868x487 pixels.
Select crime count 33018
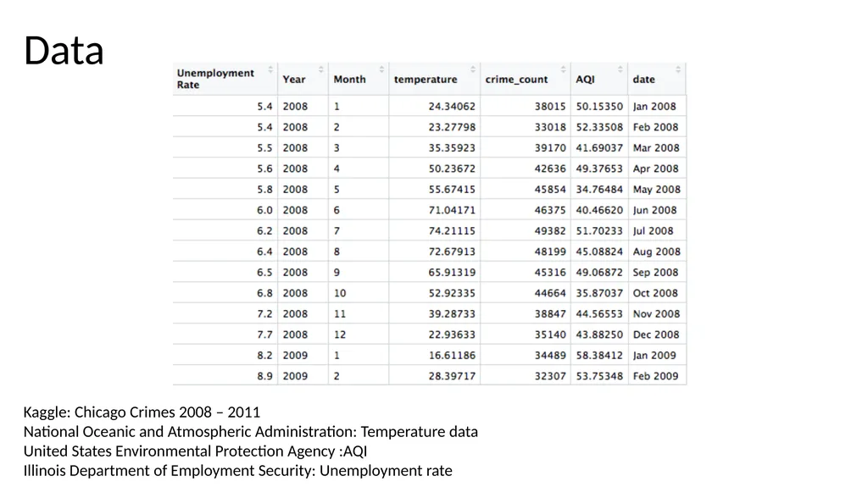tap(550, 127)
